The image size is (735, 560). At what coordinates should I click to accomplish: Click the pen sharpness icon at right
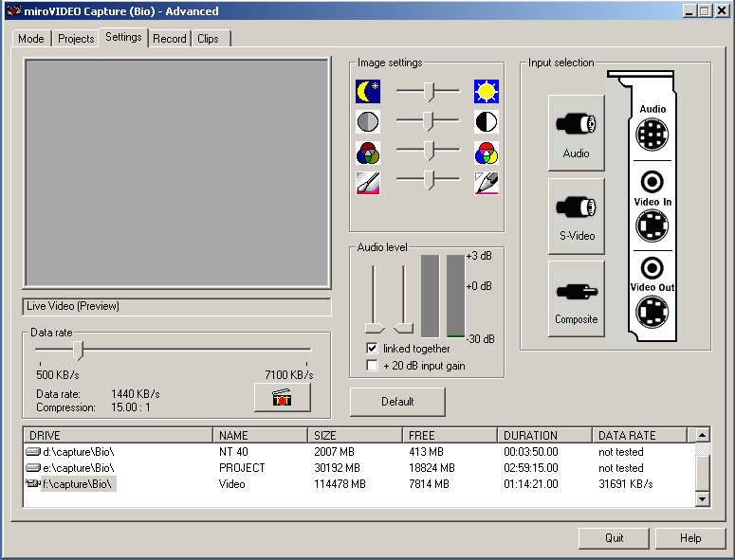tap(487, 183)
